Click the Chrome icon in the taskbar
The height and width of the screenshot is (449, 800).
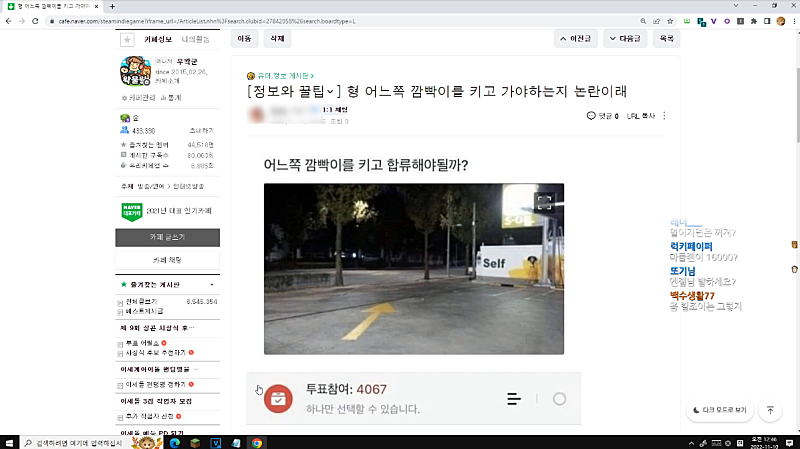click(257, 441)
